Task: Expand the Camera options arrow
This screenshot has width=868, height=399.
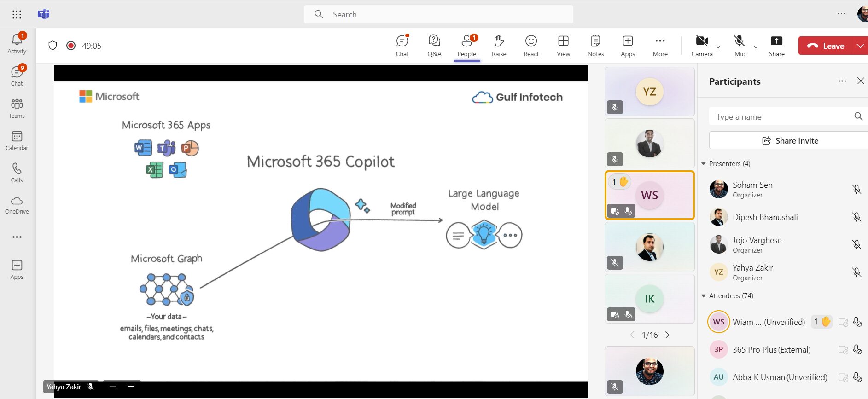Action: click(x=718, y=46)
